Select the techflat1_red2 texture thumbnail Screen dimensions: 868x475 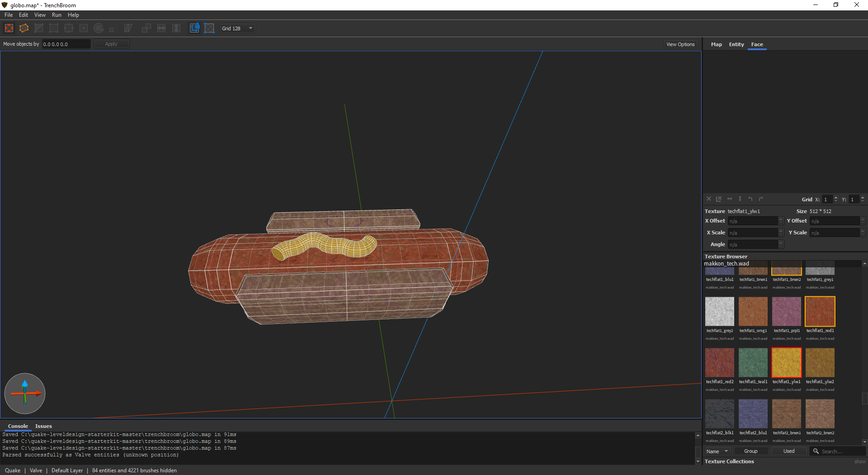coord(720,362)
